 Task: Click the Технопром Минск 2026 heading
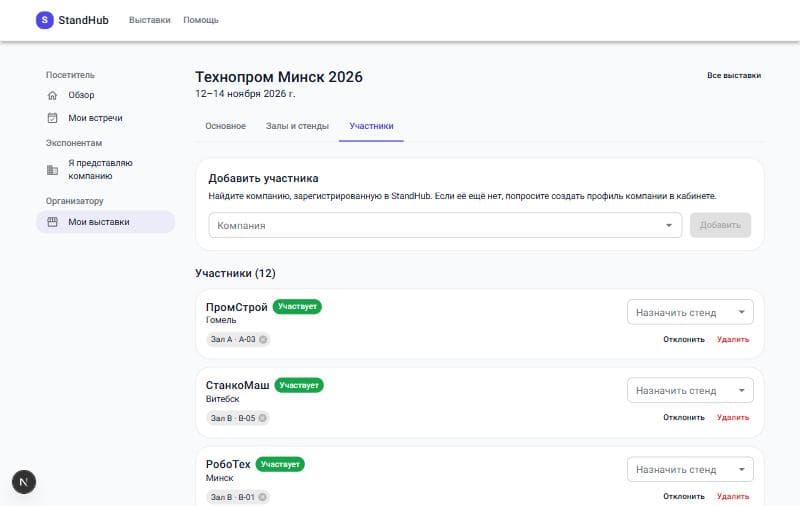pyautogui.click(x=279, y=77)
